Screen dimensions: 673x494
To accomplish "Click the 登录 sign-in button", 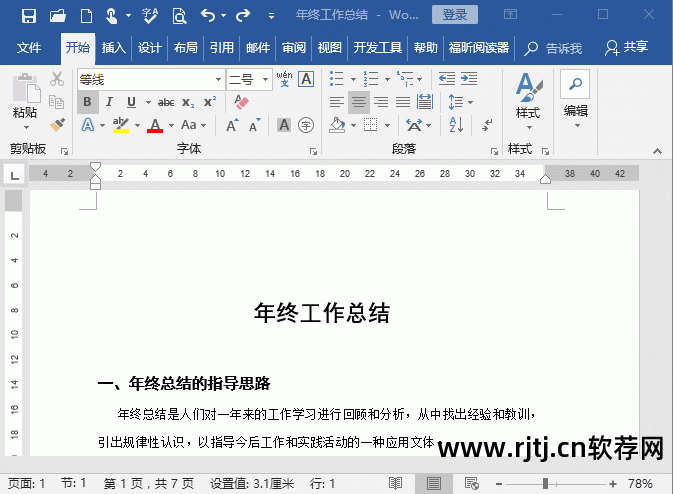I will pos(455,15).
